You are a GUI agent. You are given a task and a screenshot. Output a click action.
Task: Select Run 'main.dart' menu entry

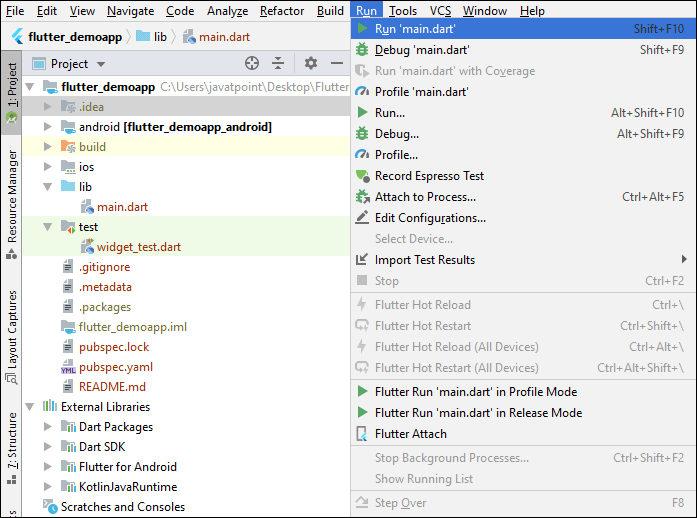[523, 29]
